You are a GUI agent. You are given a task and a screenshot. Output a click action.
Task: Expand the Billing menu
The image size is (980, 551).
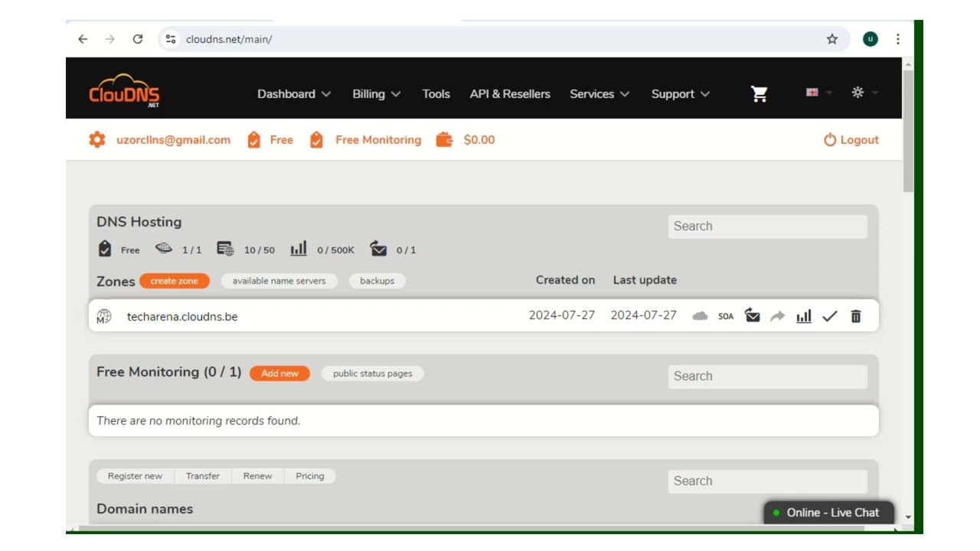[376, 94]
